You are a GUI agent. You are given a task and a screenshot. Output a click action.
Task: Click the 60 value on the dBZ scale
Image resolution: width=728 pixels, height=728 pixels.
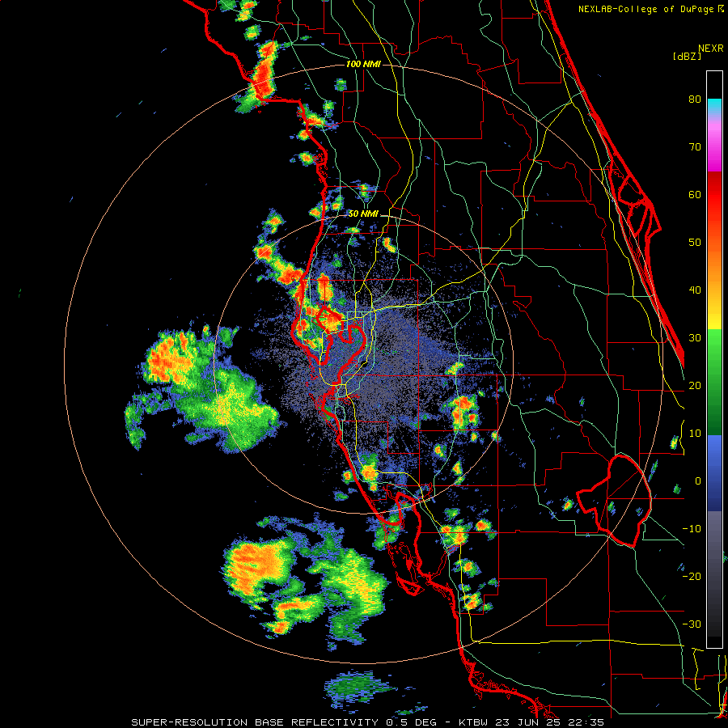click(695, 194)
